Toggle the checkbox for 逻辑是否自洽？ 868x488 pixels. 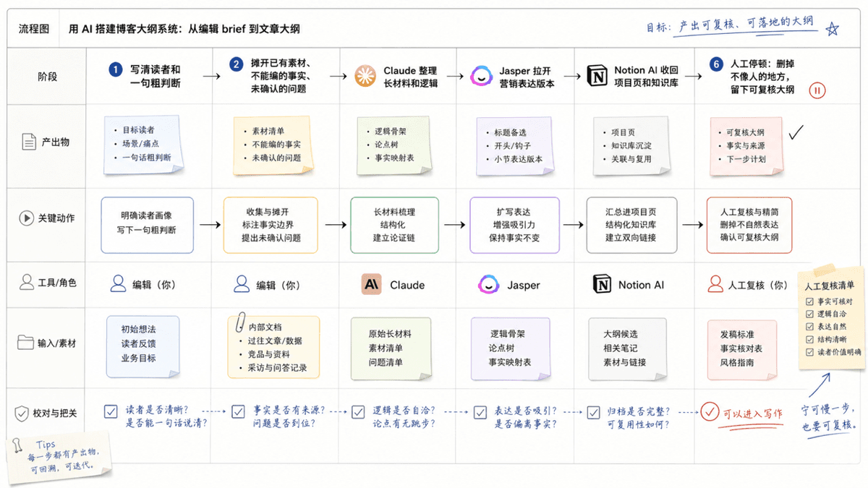357,412
